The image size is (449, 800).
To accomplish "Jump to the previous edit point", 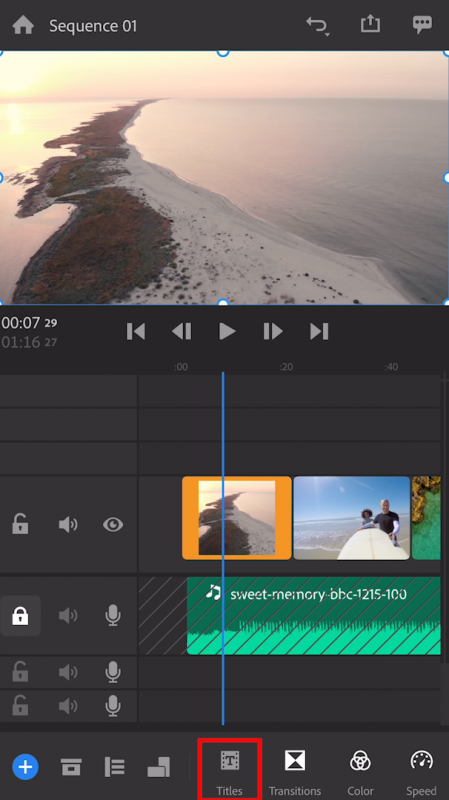I will coord(136,332).
